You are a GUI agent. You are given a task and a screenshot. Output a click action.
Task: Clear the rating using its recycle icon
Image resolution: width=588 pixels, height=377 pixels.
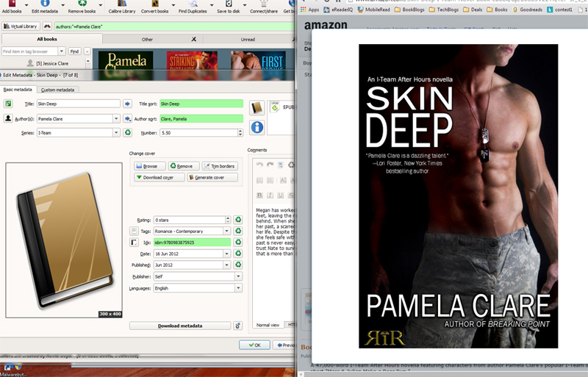point(237,220)
